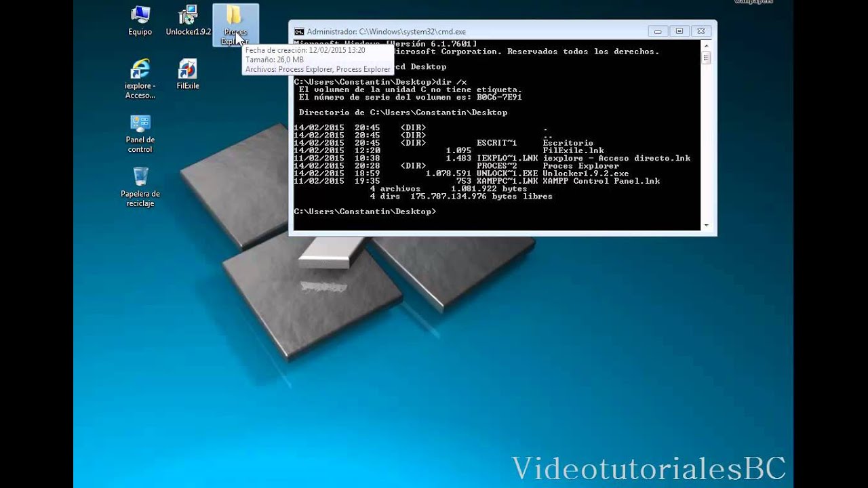Click the 'ESCRIT~1' short name in cmd
868x488 pixels.
[496, 143]
